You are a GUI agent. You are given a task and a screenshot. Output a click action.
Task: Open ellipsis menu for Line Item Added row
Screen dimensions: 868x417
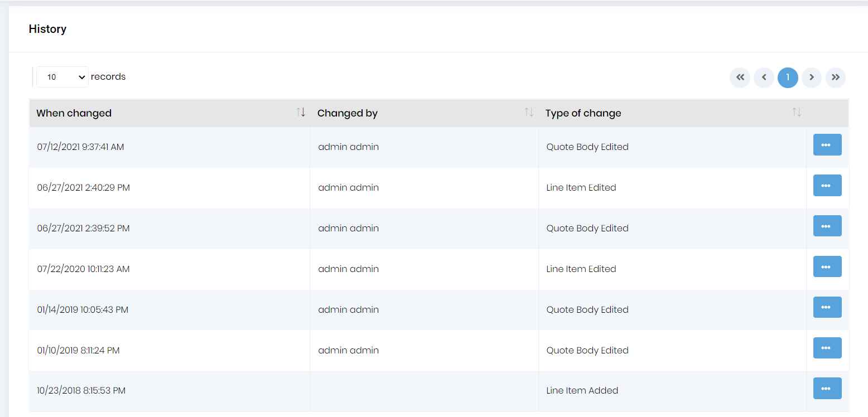(827, 389)
